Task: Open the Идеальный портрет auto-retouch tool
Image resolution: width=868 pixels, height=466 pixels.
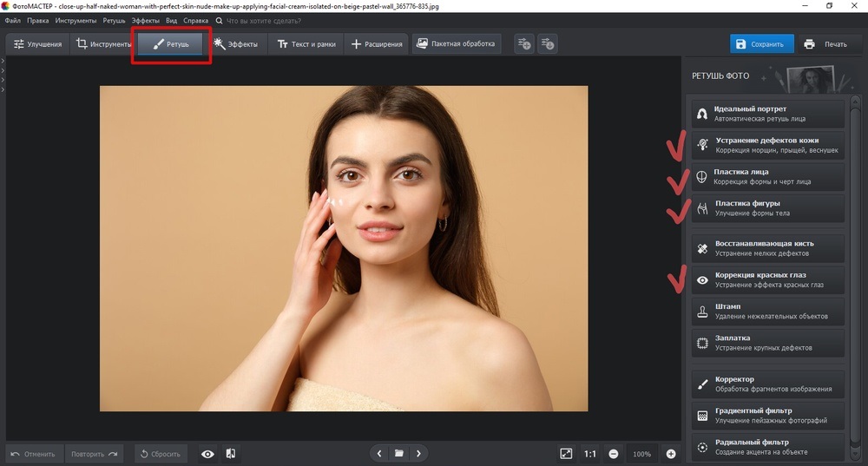Action: point(767,114)
